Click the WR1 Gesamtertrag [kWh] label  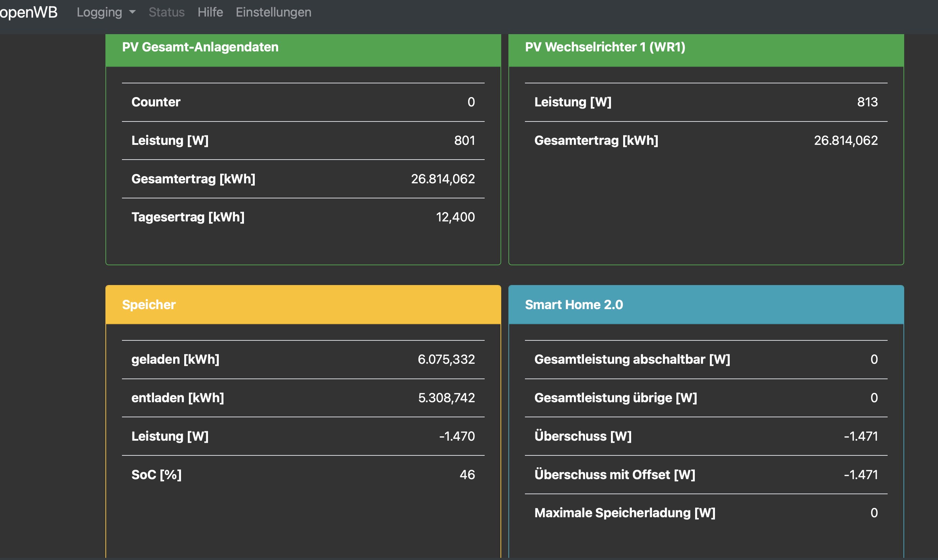click(596, 141)
